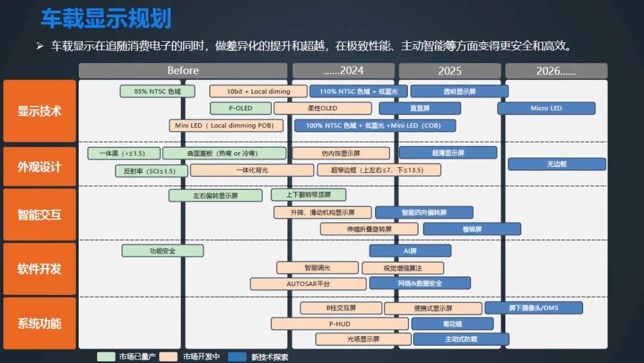The image size is (644, 363).
Task: Select the "2025" column header
Action: click(449, 70)
